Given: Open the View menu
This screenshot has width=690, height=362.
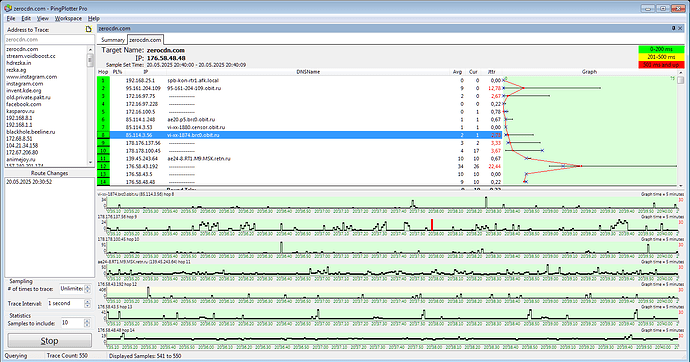Looking at the screenshot, I should tap(43, 18).
